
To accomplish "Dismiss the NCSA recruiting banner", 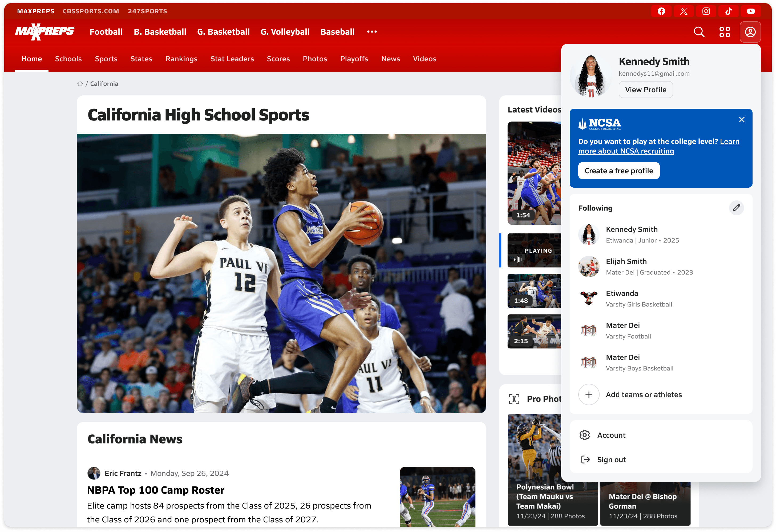I will (x=742, y=120).
